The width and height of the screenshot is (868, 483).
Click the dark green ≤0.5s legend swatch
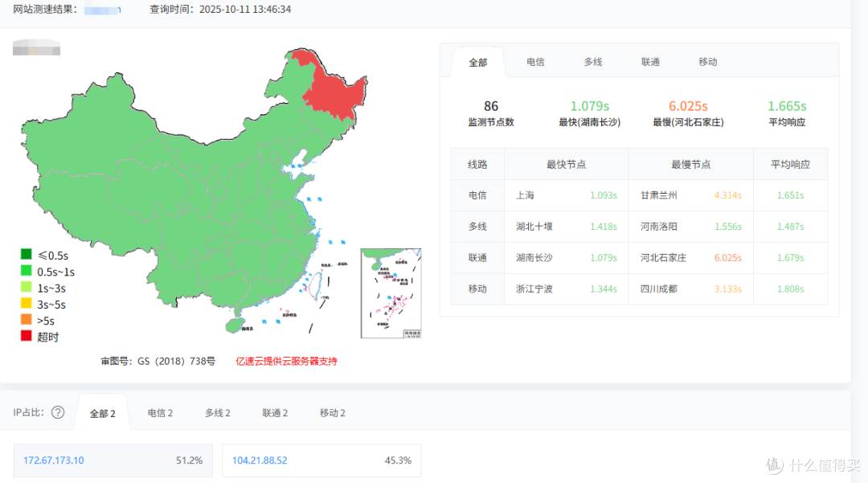point(26,254)
